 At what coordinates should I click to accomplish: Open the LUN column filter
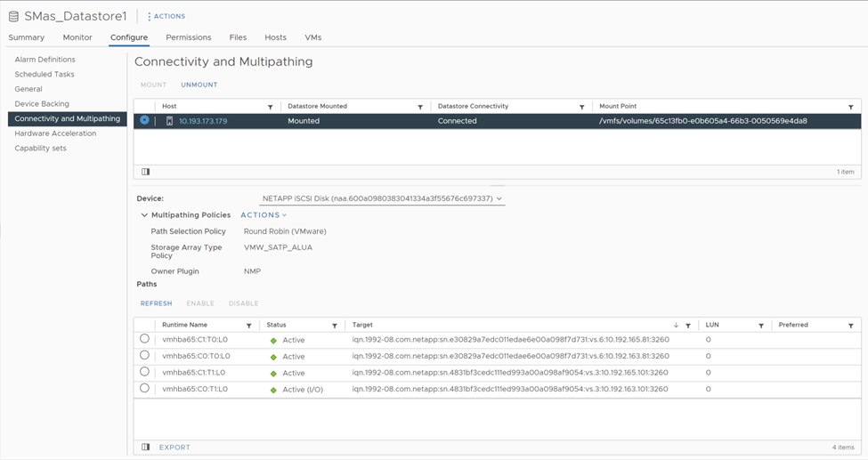coord(761,326)
